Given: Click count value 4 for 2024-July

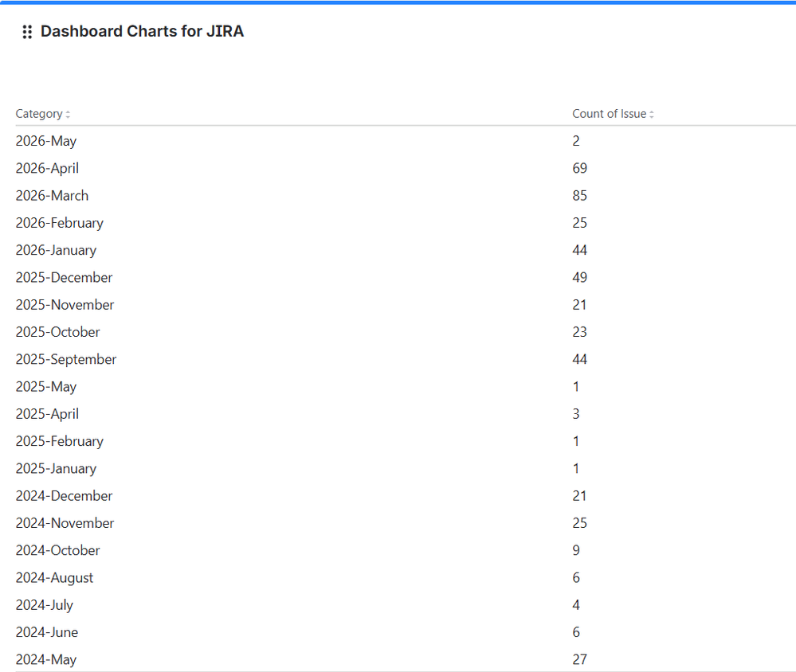Looking at the screenshot, I should (x=576, y=606).
